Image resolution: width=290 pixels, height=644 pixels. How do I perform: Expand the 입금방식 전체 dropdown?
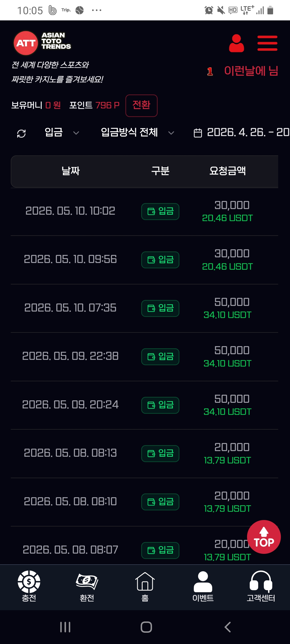pyautogui.click(x=137, y=133)
